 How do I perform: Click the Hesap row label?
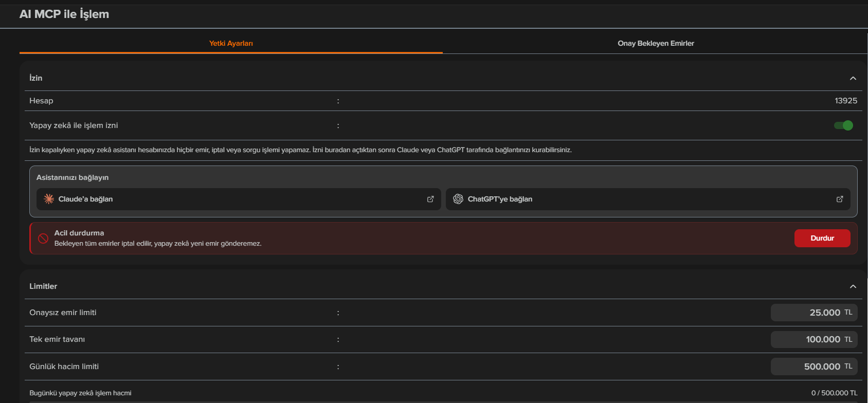(x=41, y=101)
